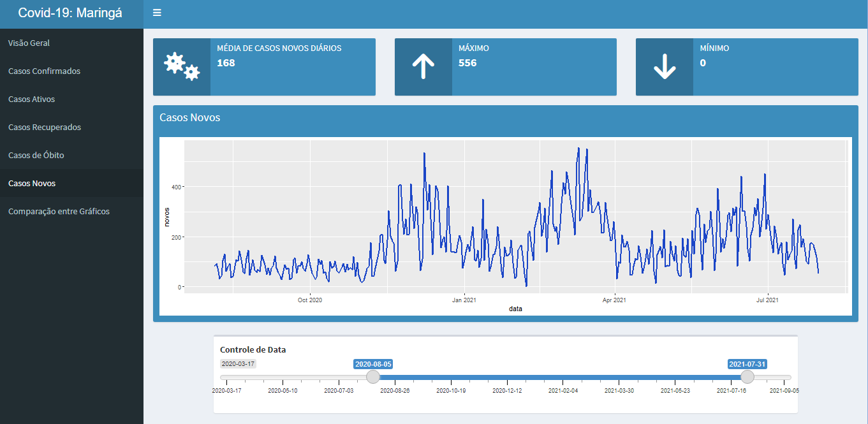Click the start date slider handle

[373, 377]
